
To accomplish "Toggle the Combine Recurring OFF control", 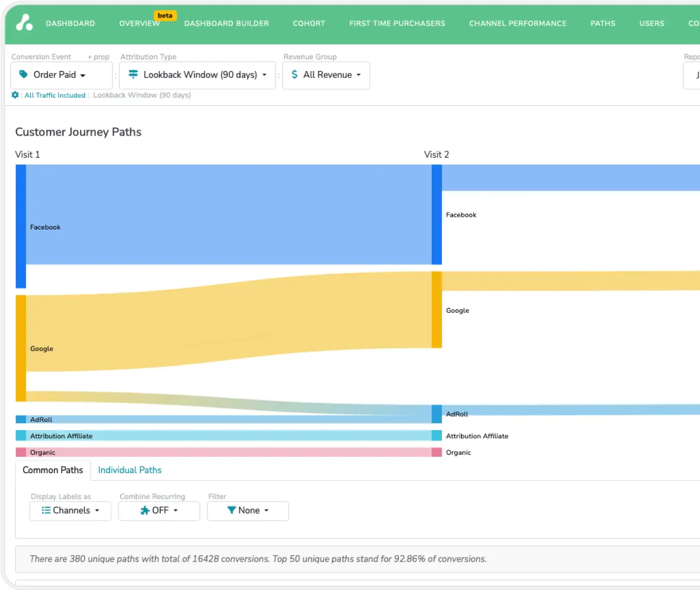I will tap(159, 510).
